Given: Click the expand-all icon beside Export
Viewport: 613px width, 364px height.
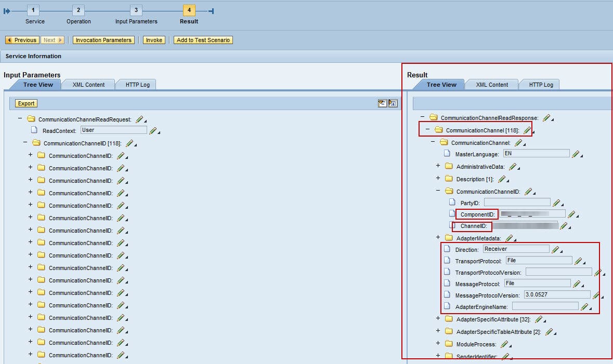Looking at the screenshot, I should 393,103.
